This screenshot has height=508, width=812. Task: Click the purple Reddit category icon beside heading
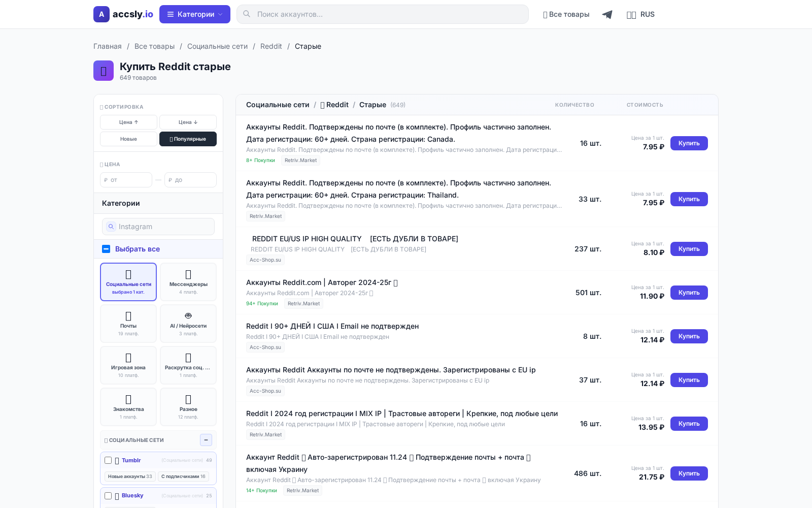click(104, 71)
